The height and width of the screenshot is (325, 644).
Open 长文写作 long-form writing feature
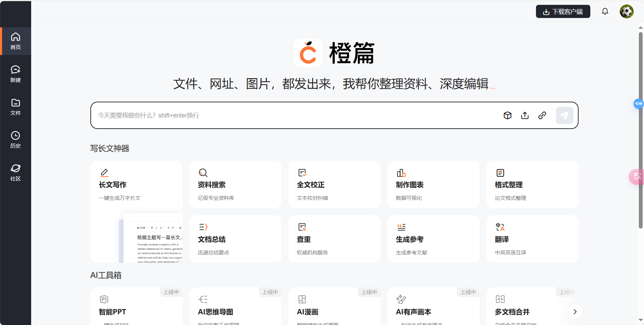(x=136, y=184)
